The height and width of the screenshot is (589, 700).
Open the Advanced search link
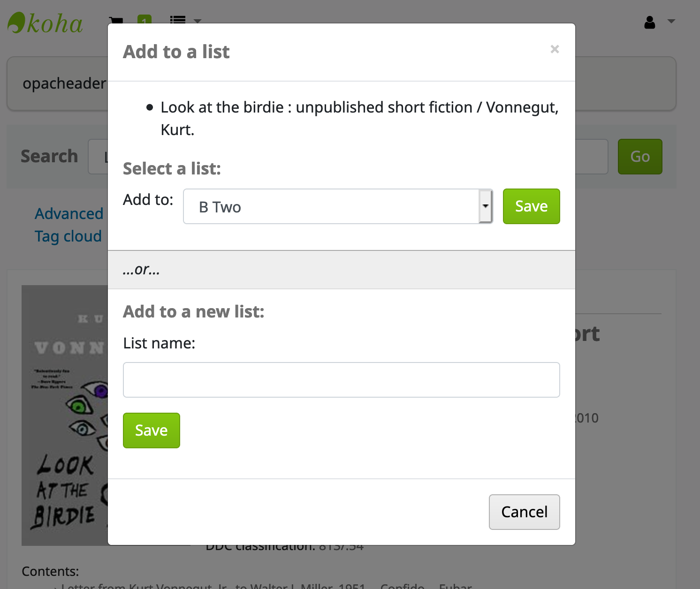pos(69,214)
